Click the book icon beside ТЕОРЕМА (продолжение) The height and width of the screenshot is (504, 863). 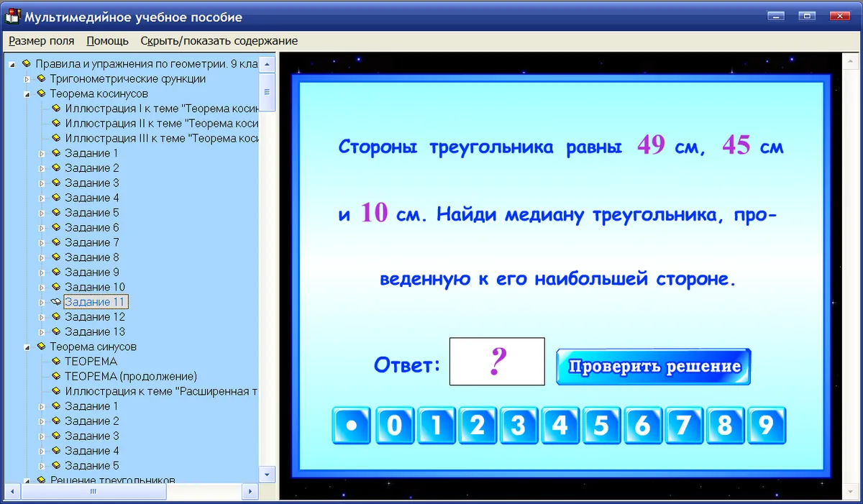(x=56, y=376)
